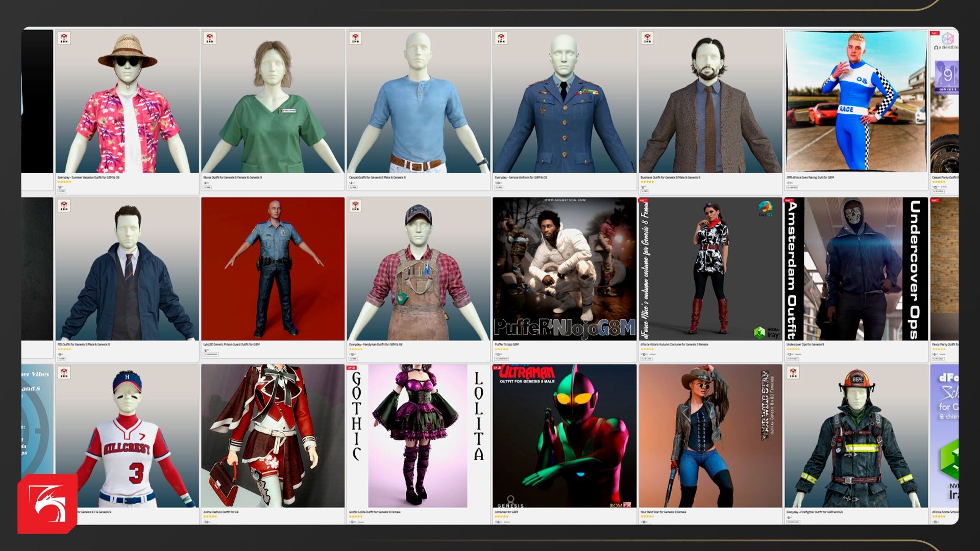
Task: Click 'JMR dForce Sven Racing Suit' title
Action: 810,177
